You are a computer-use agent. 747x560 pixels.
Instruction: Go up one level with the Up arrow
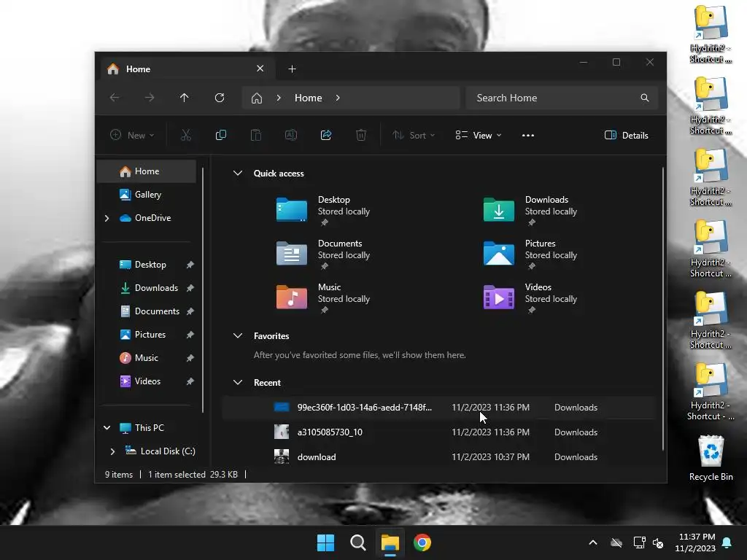click(185, 98)
